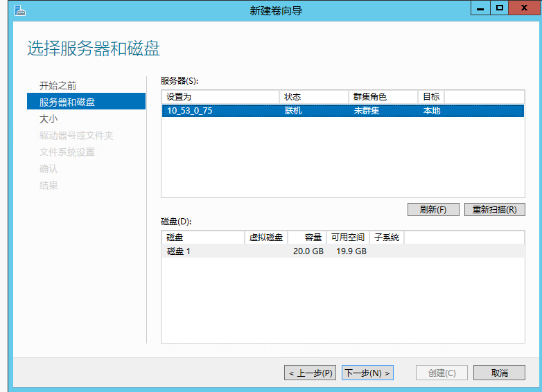Viewport: 542px width, 392px height.
Task: Select the 服务器和磁盘 step
Action: coord(86,101)
